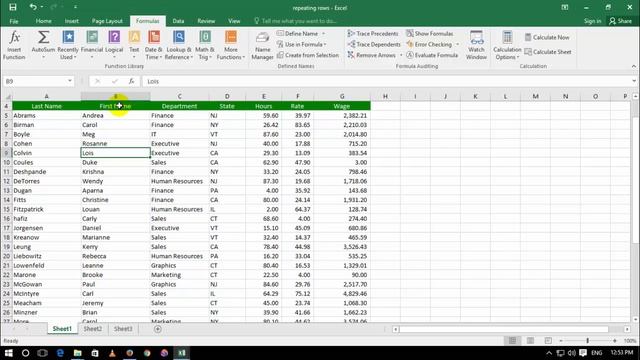The height and width of the screenshot is (360, 640).
Task: Click Create from Selection
Action: [308, 55]
